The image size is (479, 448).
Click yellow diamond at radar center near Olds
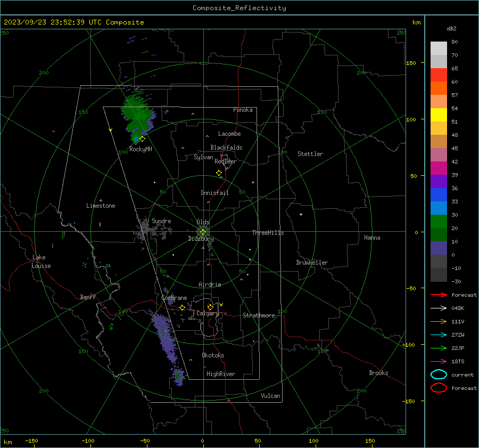(x=203, y=232)
